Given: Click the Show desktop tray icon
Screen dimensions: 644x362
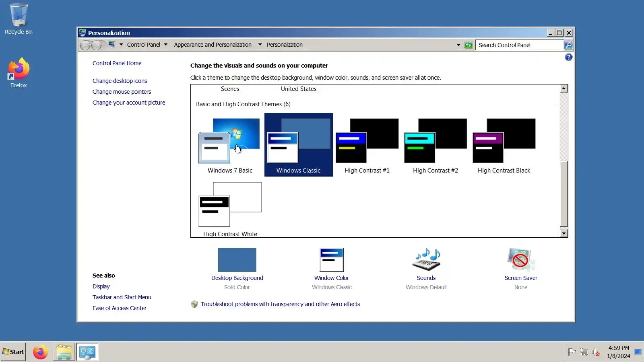Looking at the screenshot, I should tap(638, 352).
